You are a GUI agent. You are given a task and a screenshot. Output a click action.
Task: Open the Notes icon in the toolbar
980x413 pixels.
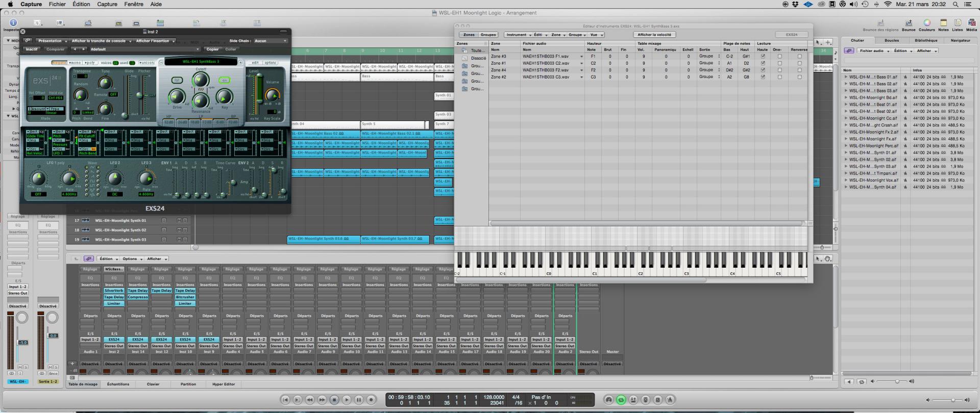(x=943, y=23)
